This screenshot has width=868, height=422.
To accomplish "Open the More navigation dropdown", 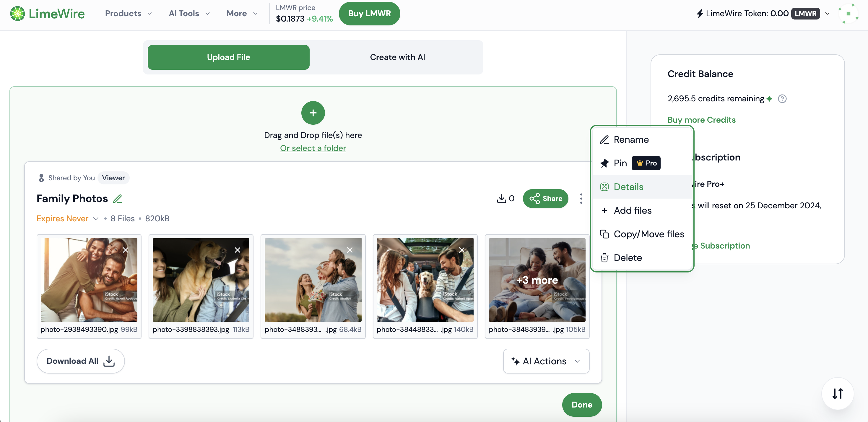I will [241, 14].
